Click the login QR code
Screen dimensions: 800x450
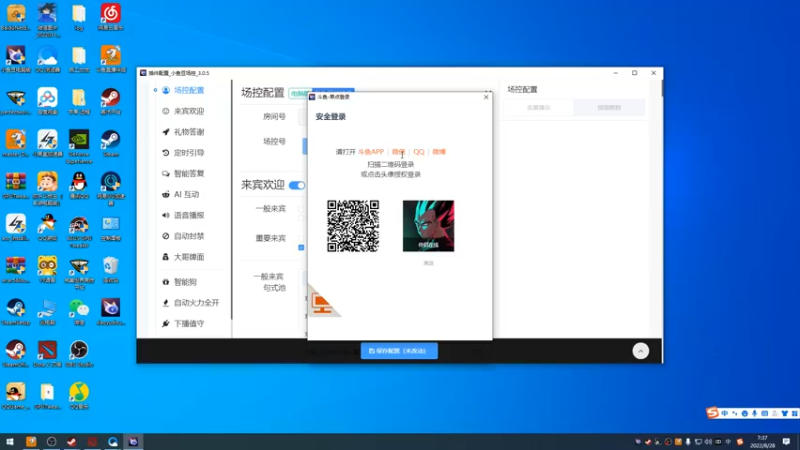tap(353, 226)
